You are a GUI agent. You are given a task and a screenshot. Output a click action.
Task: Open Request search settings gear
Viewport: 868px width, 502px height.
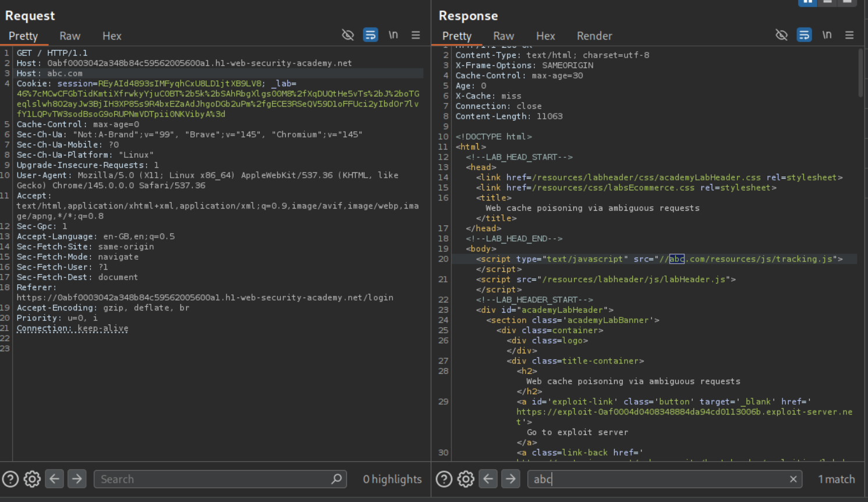[x=32, y=479]
